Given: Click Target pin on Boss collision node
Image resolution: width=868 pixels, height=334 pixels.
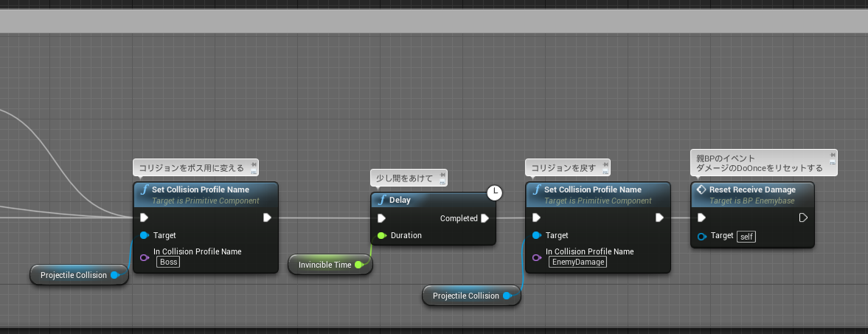Looking at the screenshot, I should (x=145, y=235).
